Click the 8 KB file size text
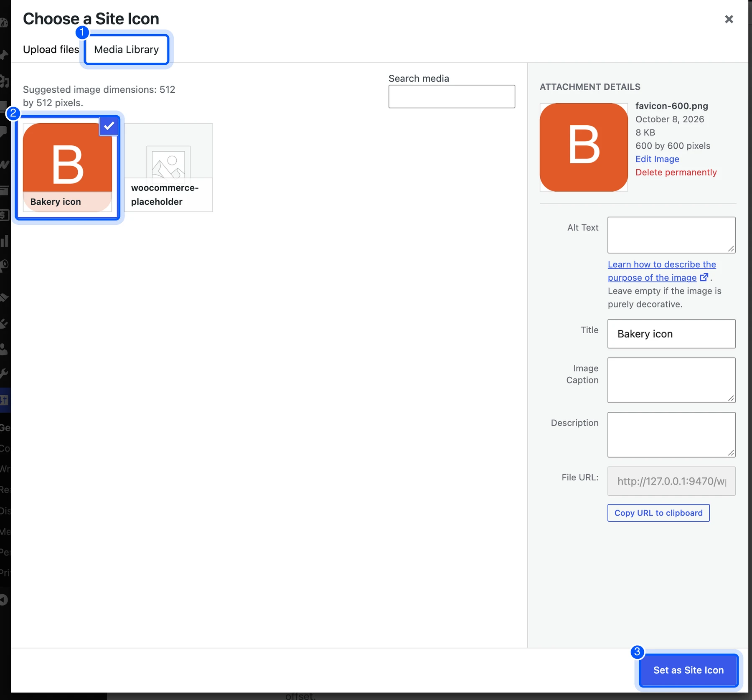The image size is (752, 700). pyautogui.click(x=645, y=133)
